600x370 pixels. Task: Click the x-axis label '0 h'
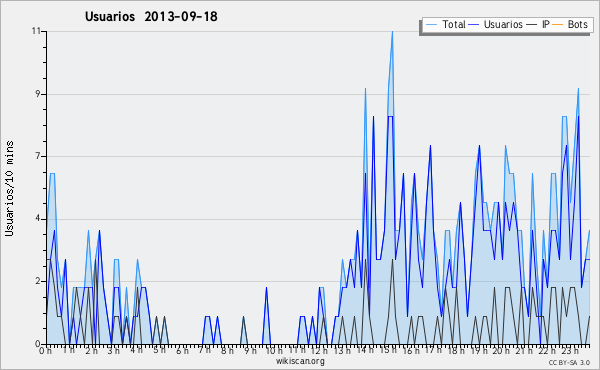tap(45, 351)
